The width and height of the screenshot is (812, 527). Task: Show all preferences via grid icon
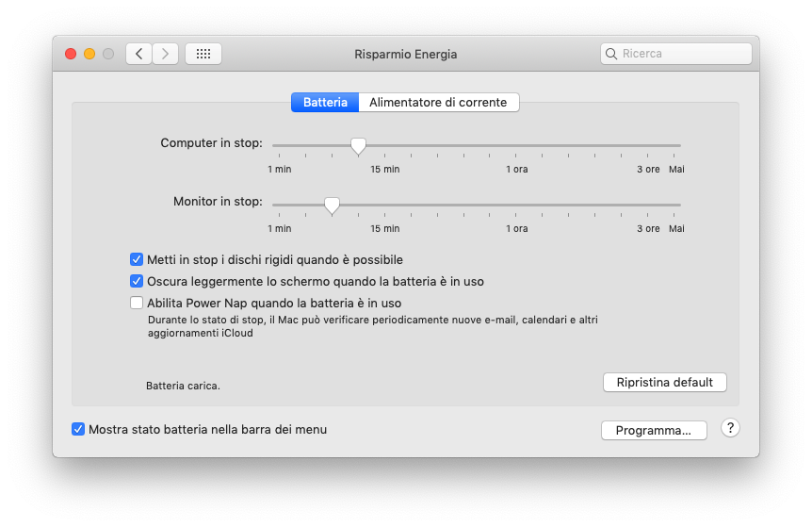pos(203,54)
